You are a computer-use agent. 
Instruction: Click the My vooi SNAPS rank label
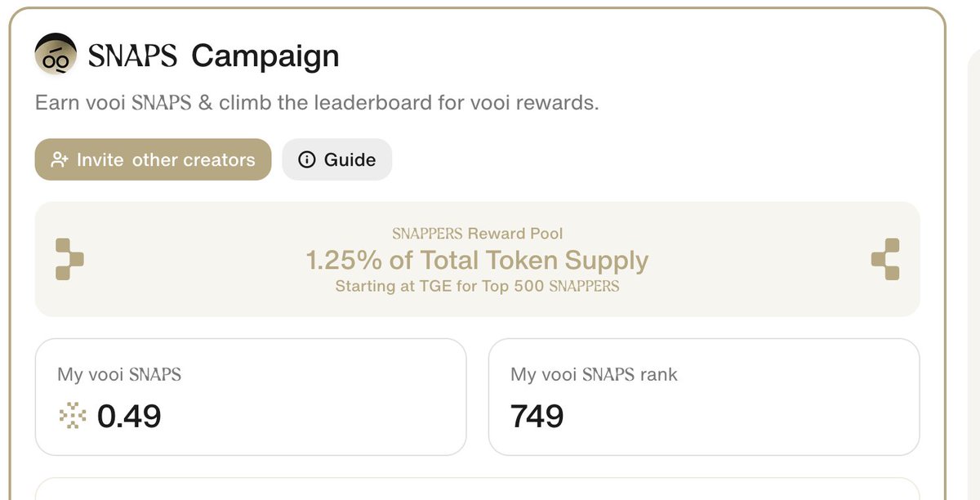coord(594,375)
